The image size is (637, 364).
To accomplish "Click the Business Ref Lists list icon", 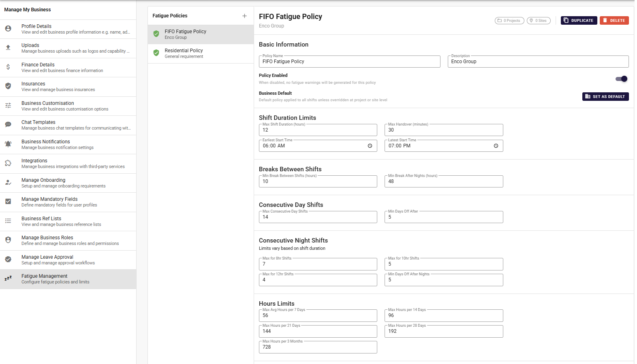I will pyautogui.click(x=8, y=221).
